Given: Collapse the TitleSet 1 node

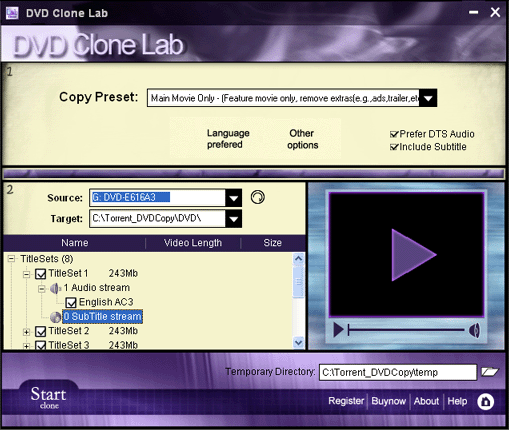Looking at the screenshot, I should (26, 274).
